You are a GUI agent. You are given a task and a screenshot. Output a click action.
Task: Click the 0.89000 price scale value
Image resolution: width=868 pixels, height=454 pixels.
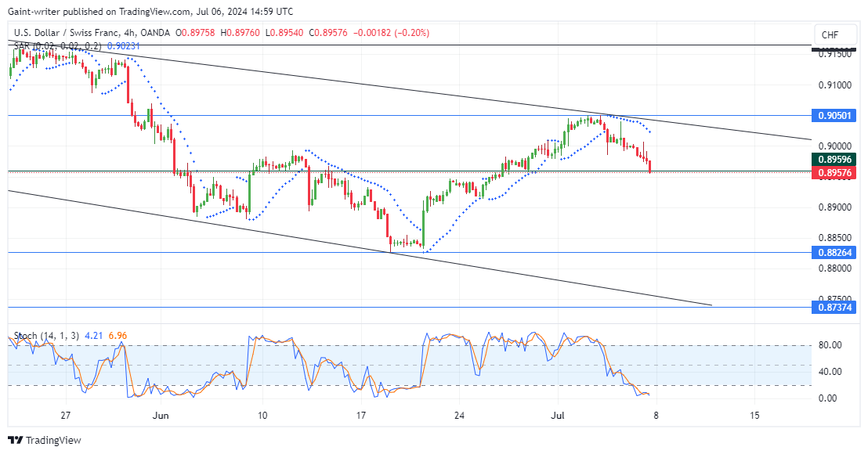click(x=835, y=207)
